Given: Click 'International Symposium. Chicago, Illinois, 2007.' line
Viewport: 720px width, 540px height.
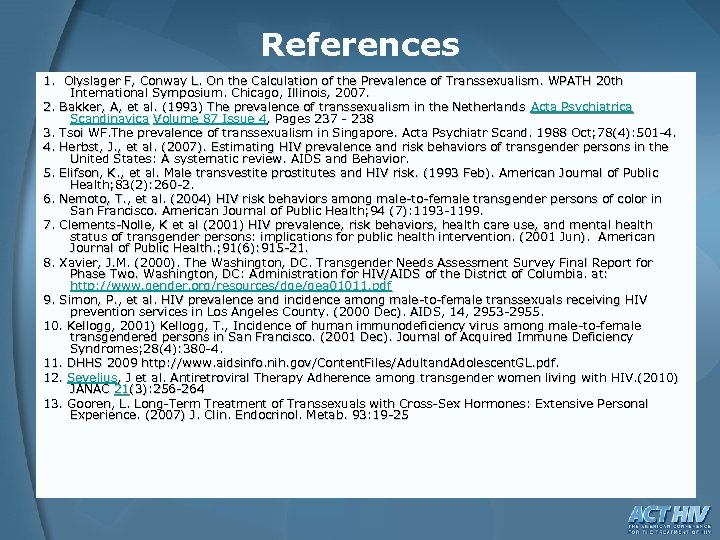Looking at the screenshot, I should pos(219,93).
